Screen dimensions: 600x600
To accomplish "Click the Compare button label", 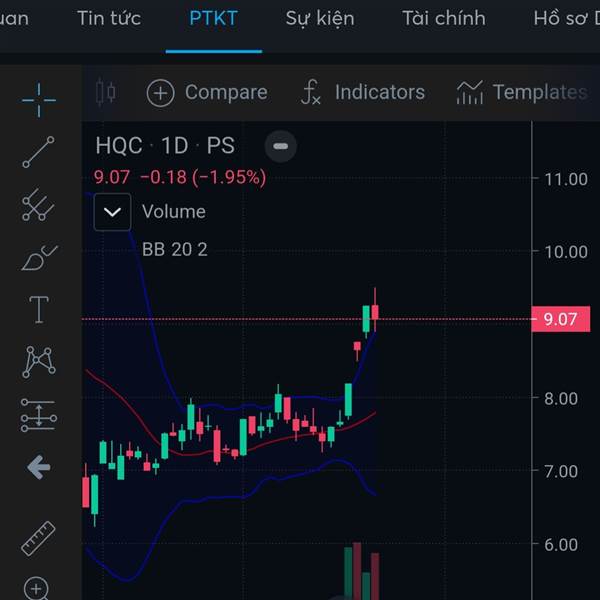I will 226,93.
